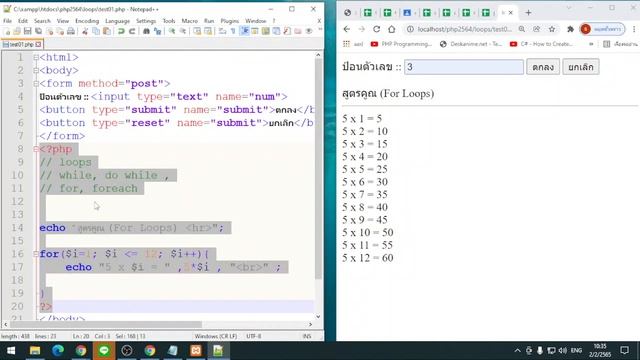640x360 pixels.
Task: Open the PHP Programming bookmark
Action: pos(401,44)
